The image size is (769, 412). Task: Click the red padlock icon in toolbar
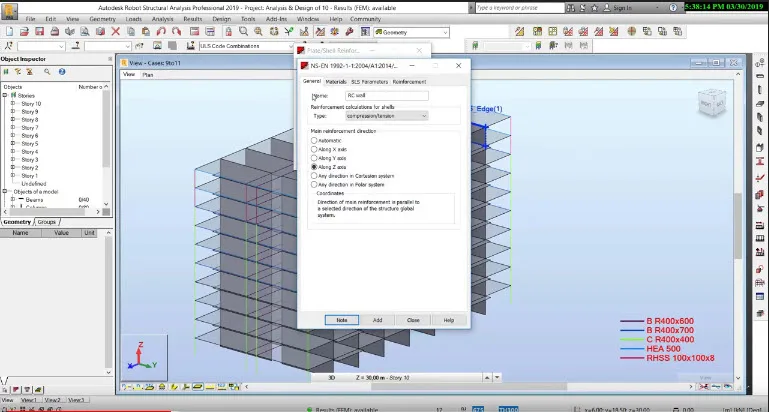(x=229, y=32)
